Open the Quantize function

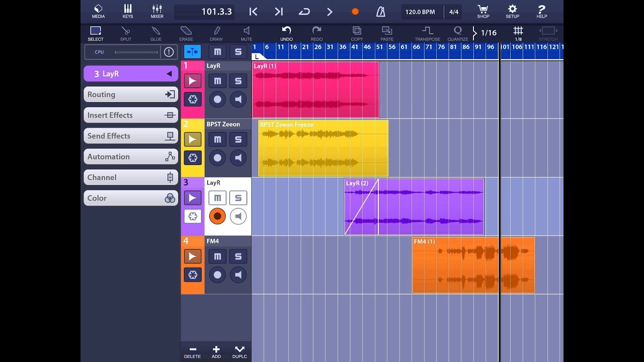click(458, 34)
